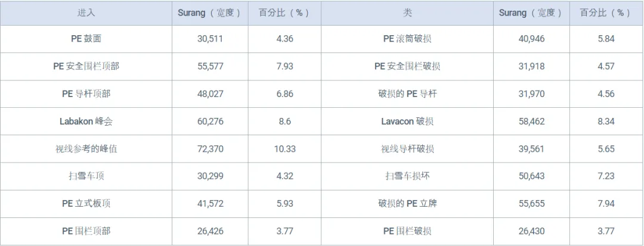
Task: Click the 进入 column header
Action: click(x=86, y=13)
